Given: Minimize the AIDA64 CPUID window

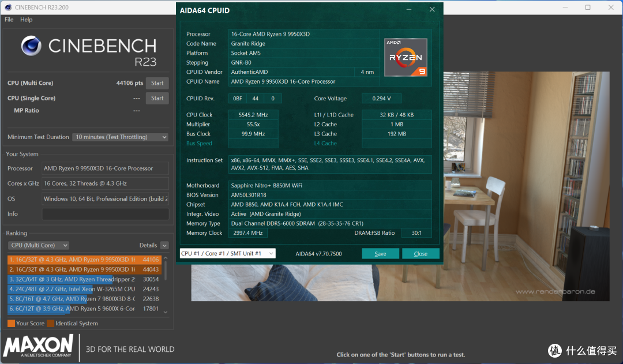Looking at the screenshot, I should click(x=409, y=10).
